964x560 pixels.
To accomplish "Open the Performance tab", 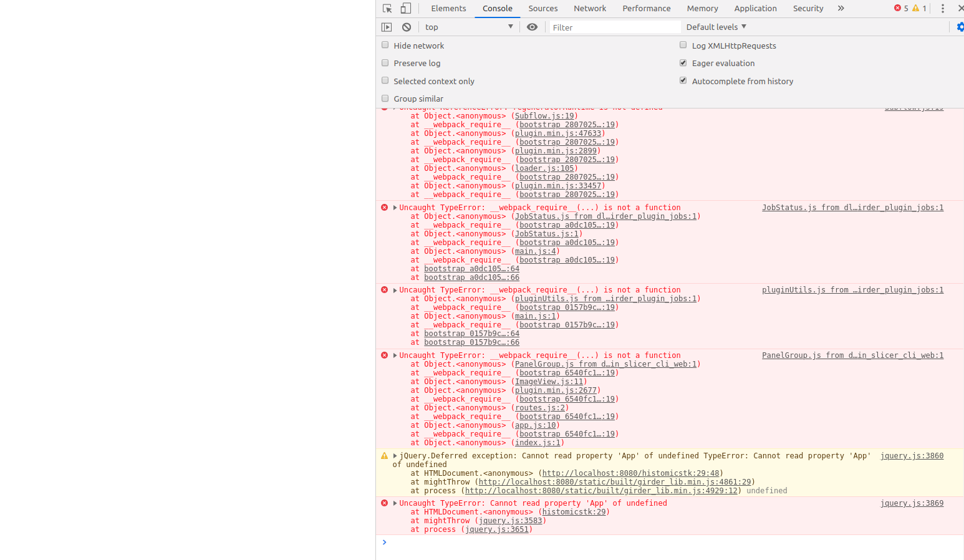I will click(x=647, y=8).
